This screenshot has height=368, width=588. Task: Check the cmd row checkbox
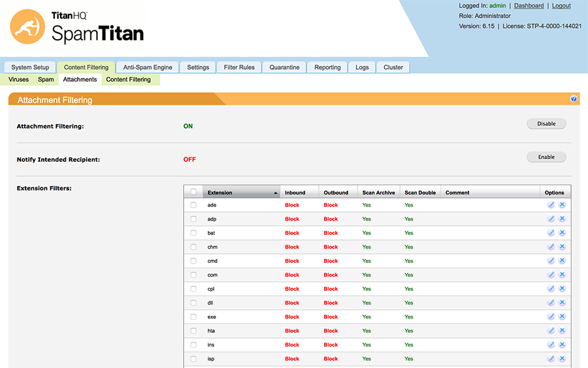[x=193, y=260]
